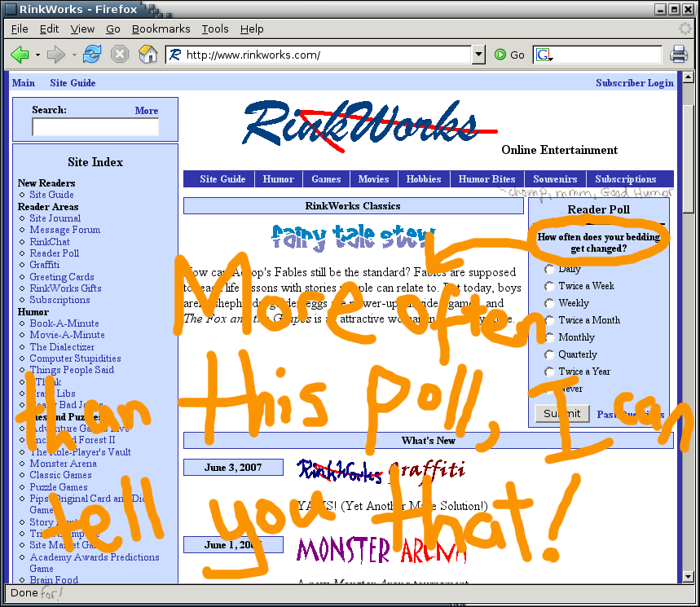
Task: Open the Bookmarks menu
Action: (161, 29)
